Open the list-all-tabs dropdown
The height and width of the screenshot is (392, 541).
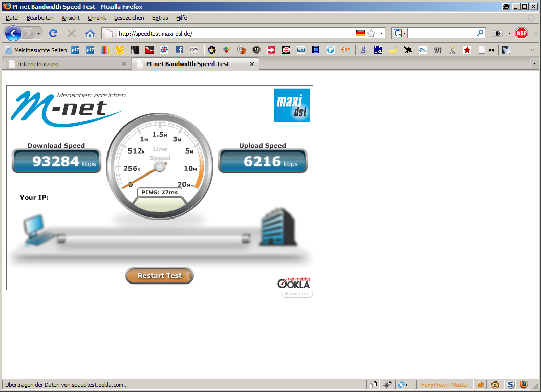[534, 64]
